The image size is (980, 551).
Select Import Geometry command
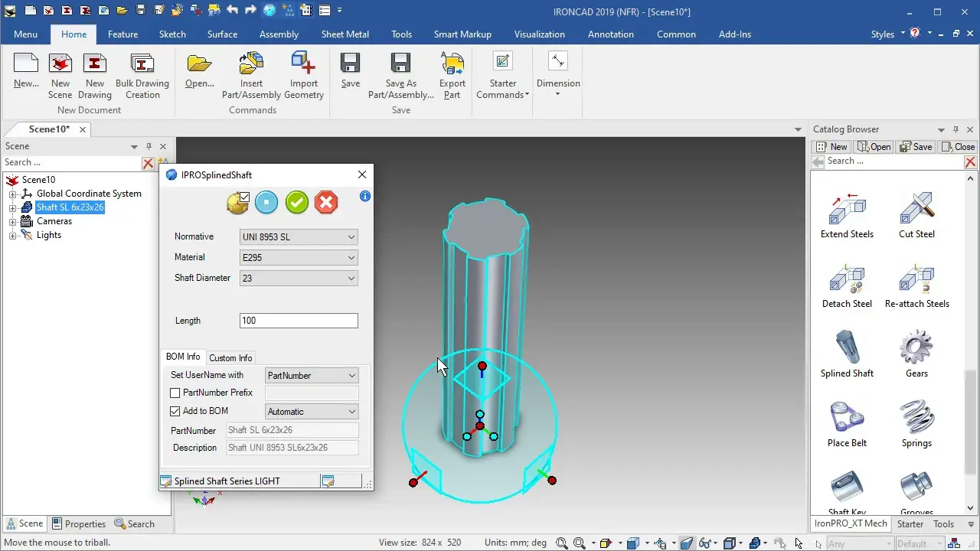[x=304, y=77]
